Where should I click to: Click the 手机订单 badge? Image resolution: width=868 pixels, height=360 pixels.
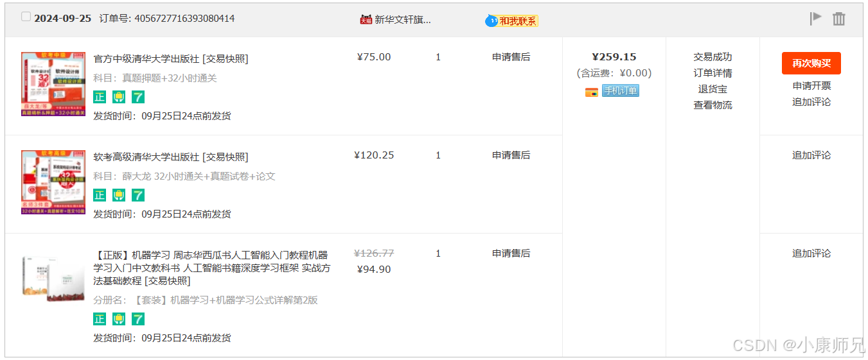coord(621,91)
